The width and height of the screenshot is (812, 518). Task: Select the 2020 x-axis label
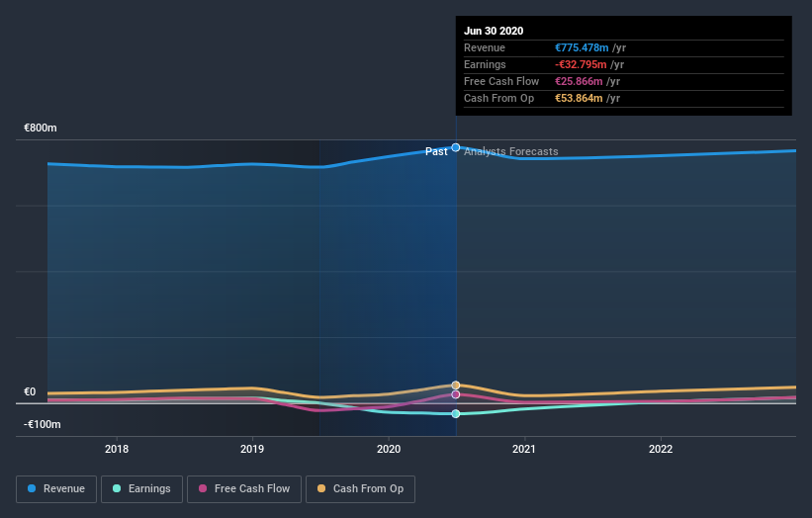(x=389, y=449)
